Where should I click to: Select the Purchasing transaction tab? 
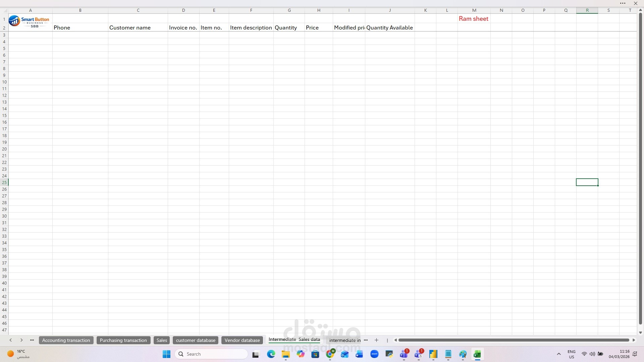[123, 340]
